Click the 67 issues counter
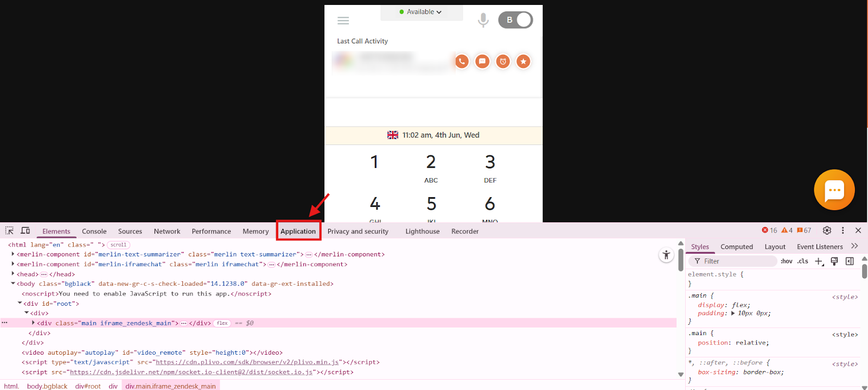The width and height of the screenshot is (868, 390). pos(804,230)
